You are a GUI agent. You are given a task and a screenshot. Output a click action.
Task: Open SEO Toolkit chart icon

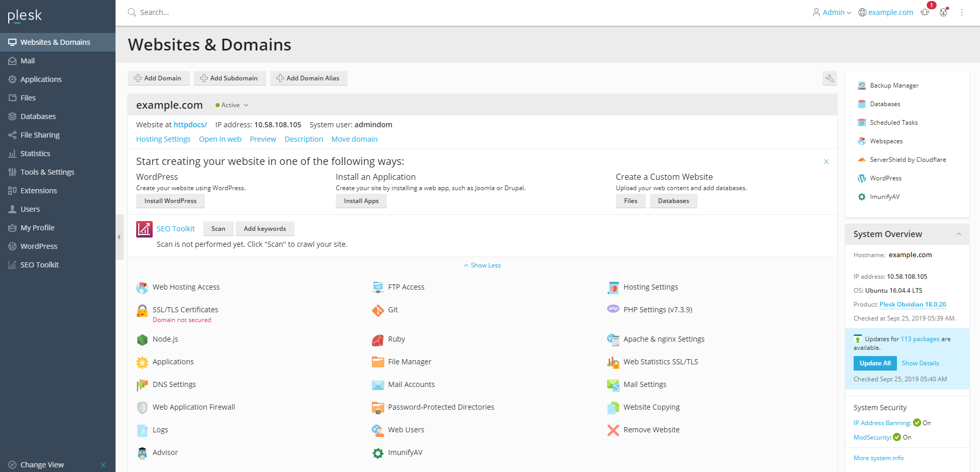[x=144, y=229]
